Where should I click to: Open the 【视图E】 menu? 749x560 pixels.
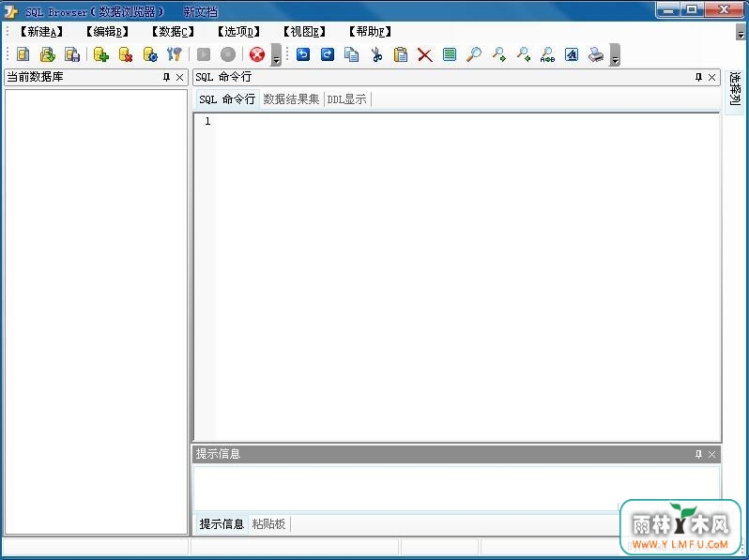tap(304, 32)
